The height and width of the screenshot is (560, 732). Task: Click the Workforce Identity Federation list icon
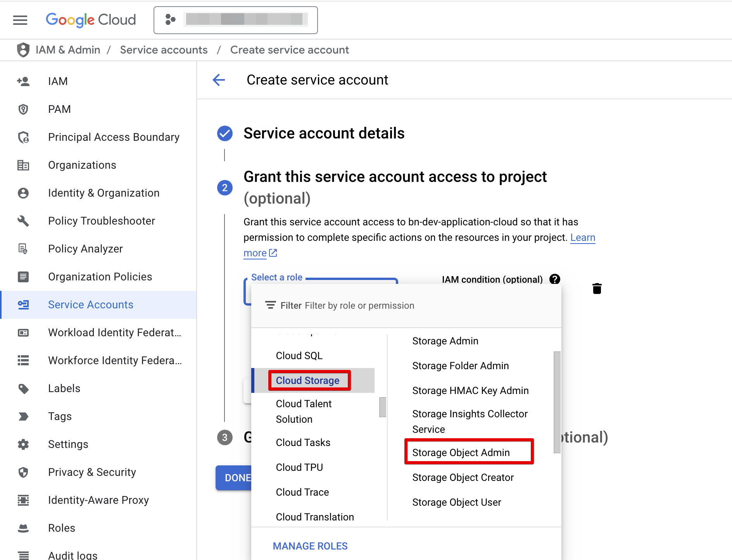click(23, 360)
